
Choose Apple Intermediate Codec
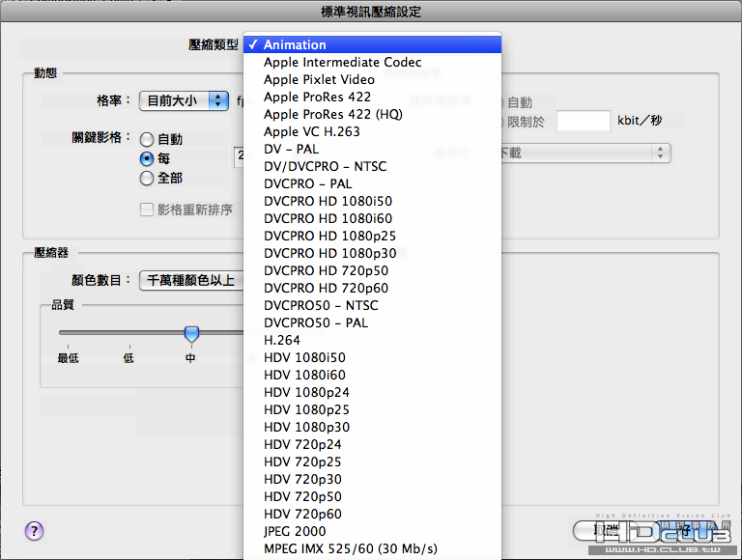point(372,62)
